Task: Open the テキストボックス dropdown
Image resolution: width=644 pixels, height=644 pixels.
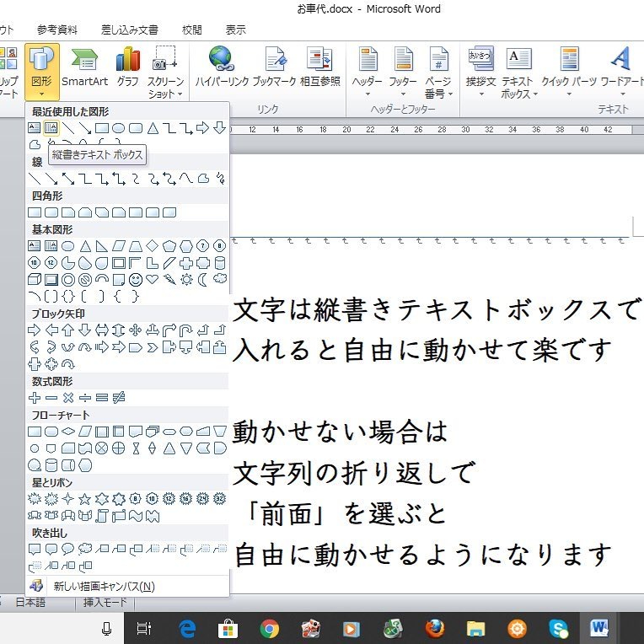Action: coord(518,72)
